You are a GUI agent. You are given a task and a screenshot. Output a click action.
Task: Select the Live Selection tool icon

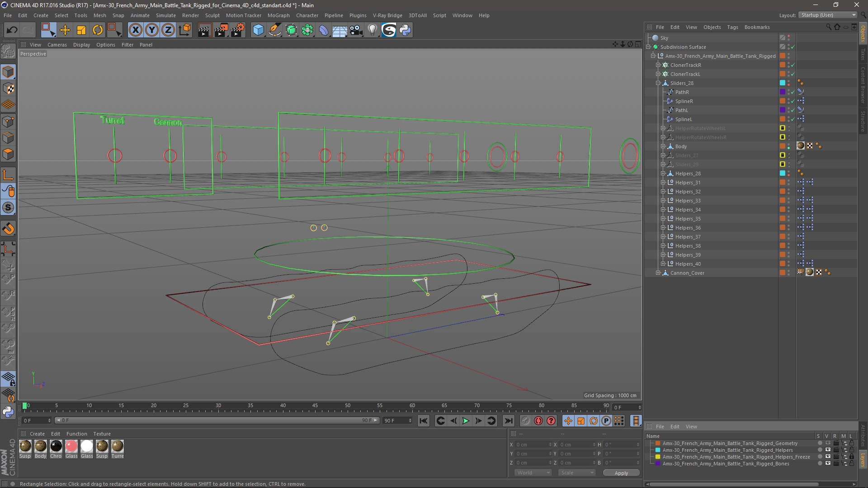click(48, 30)
